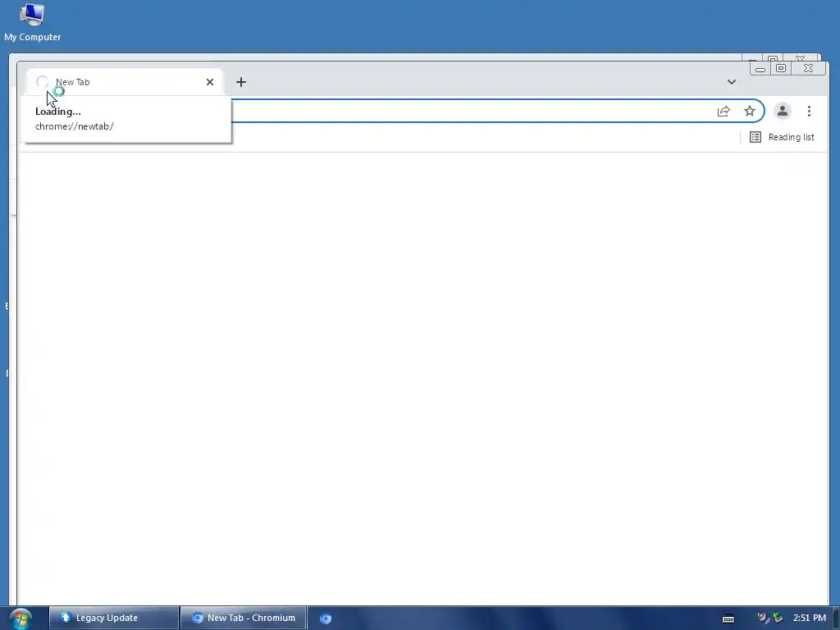Open the network connection tray icon
The width and height of the screenshot is (840, 630).
click(778, 619)
